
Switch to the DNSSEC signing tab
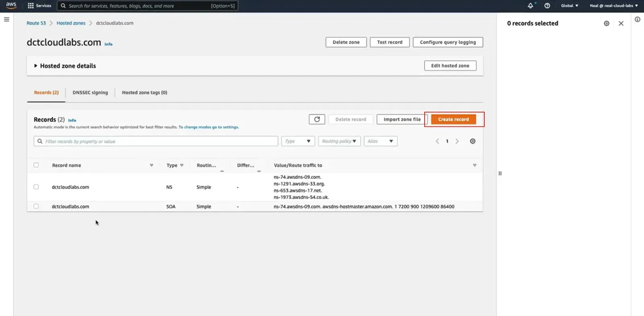click(x=90, y=93)
